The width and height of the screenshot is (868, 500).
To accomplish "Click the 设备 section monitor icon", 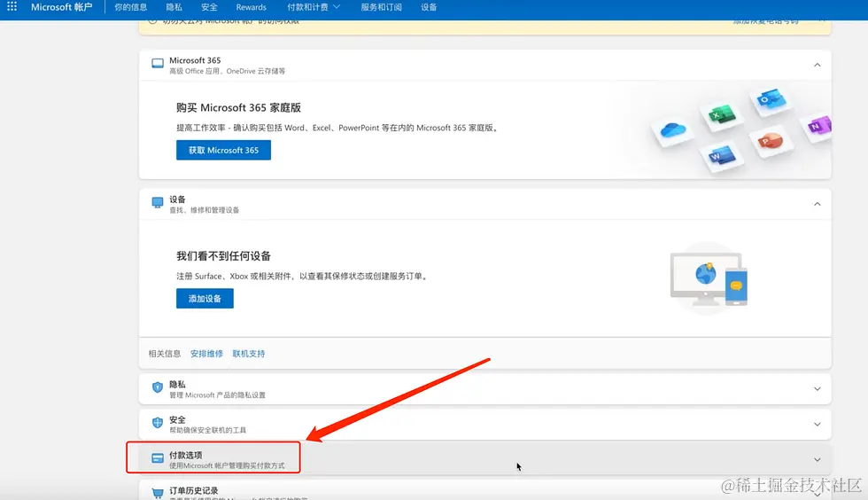I will tap(158, 203).
